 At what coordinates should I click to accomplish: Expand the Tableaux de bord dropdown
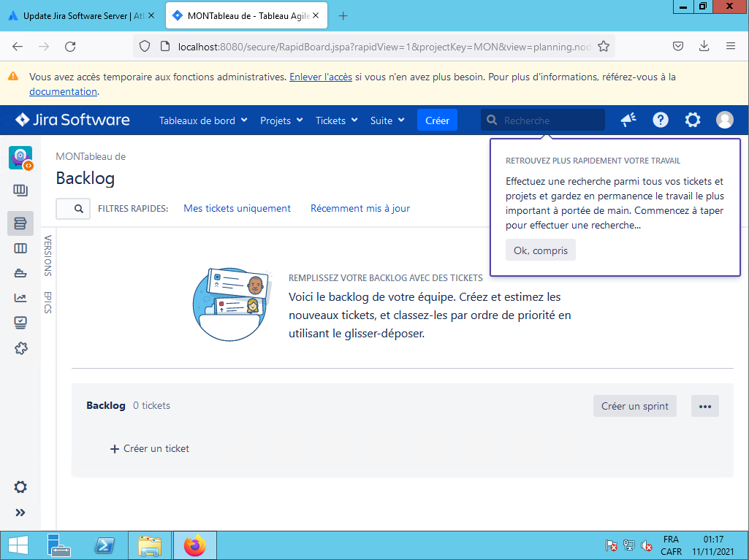pos(203,120)
